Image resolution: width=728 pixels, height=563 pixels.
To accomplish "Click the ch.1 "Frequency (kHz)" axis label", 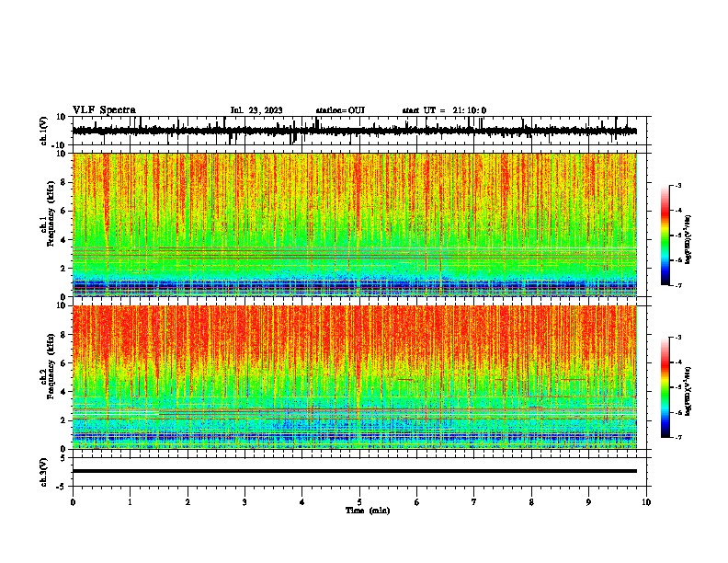I will click(x=51, y=213).
